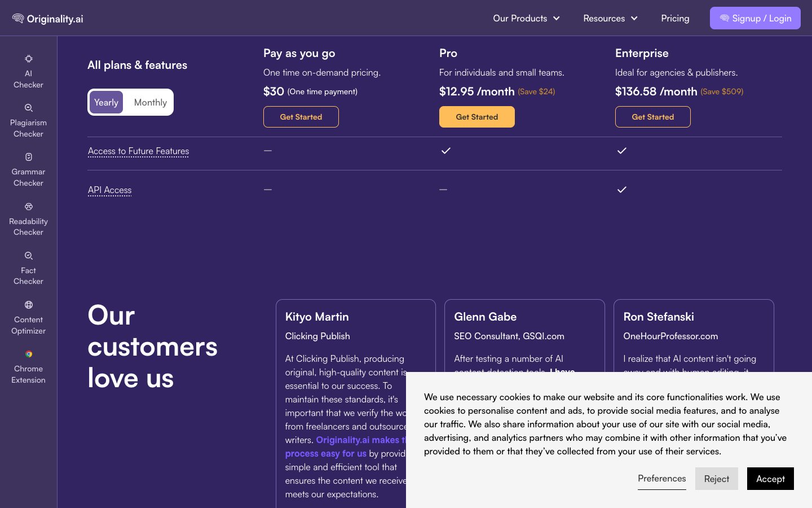Select the Grammar Checker icon
This screenshot has height=508, width=812.
click(29, 157)
